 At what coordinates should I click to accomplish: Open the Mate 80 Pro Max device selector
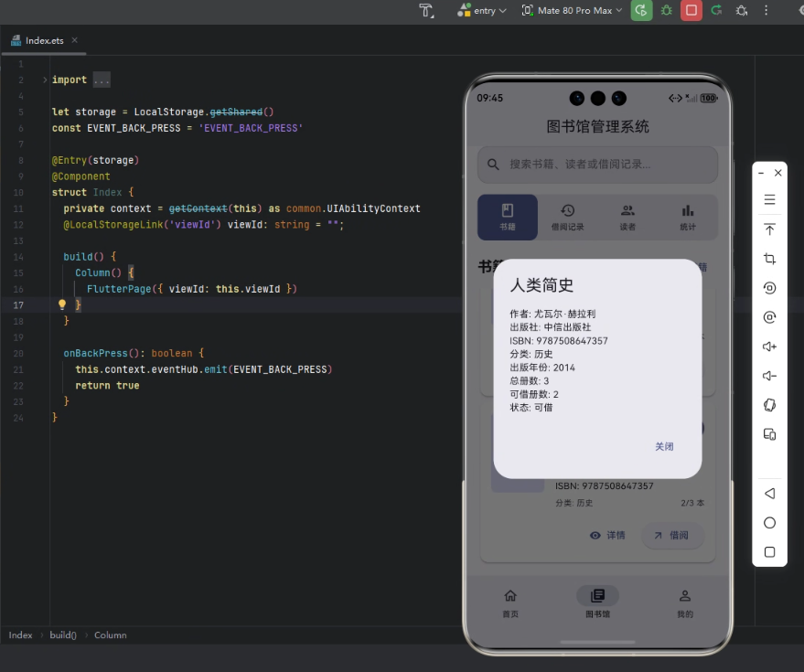[x=572, y=11]
